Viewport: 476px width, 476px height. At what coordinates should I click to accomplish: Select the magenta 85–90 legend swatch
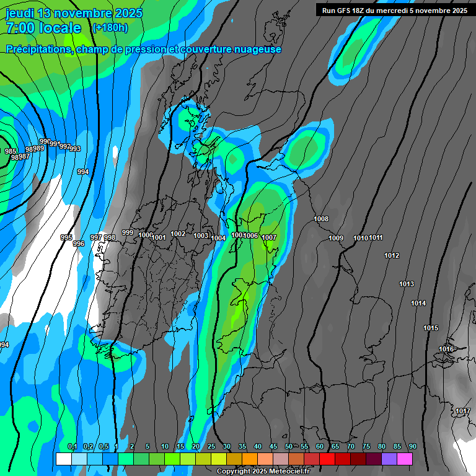click(405, 459)
